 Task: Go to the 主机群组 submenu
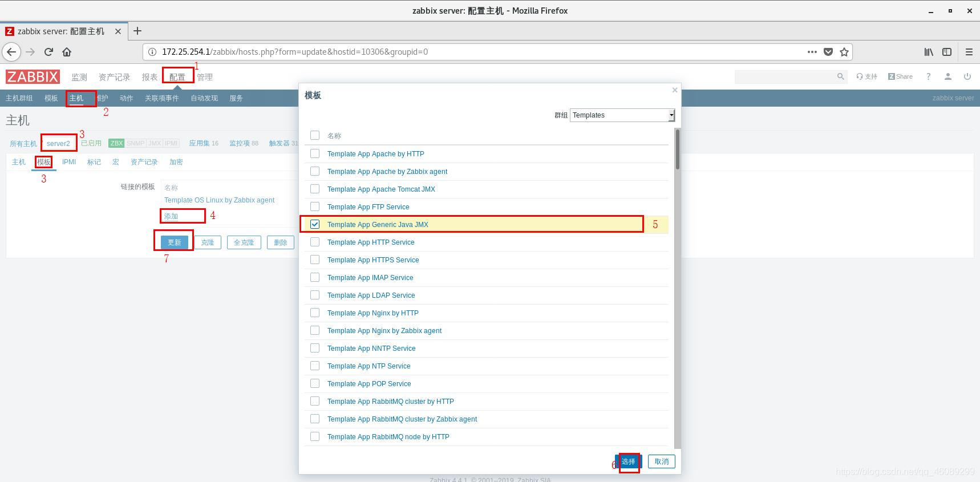click(x=19, y=98)
